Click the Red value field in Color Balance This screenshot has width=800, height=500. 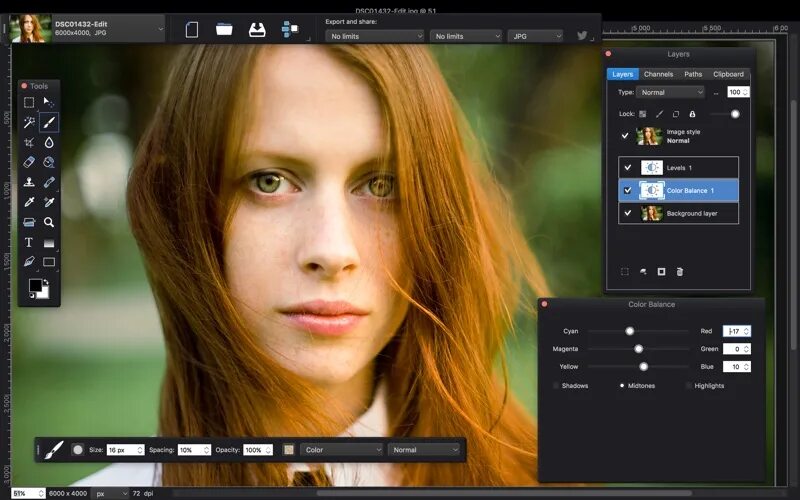click(737, 331)
